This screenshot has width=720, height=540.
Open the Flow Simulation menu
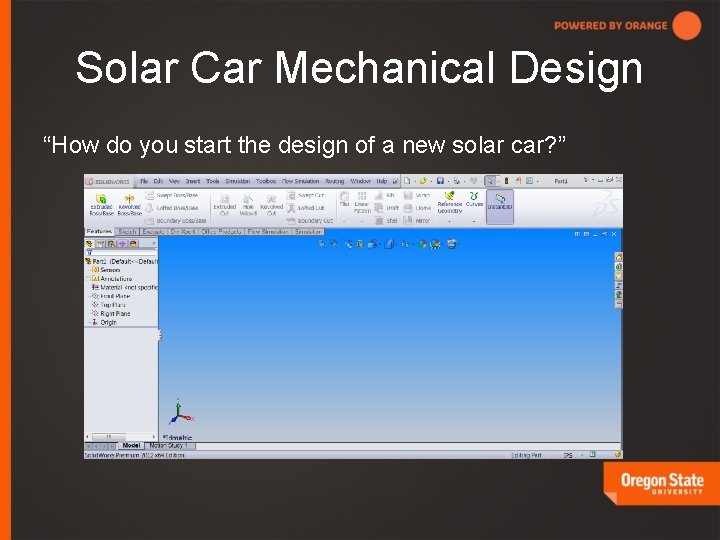click(300, 181)
